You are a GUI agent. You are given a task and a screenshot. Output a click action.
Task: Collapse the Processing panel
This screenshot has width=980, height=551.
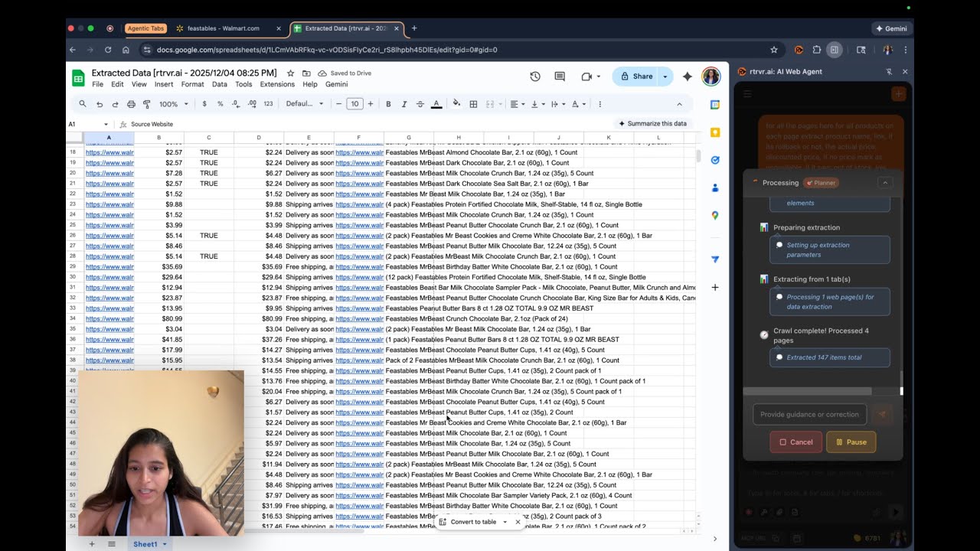click(885, 183)
